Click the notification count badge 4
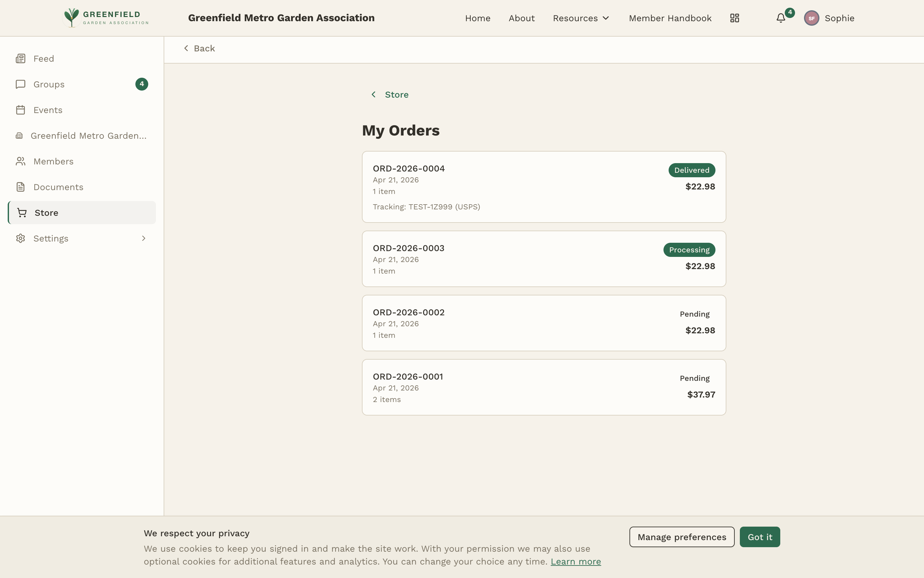Screen dimensions: 924x578 (790, 12)
